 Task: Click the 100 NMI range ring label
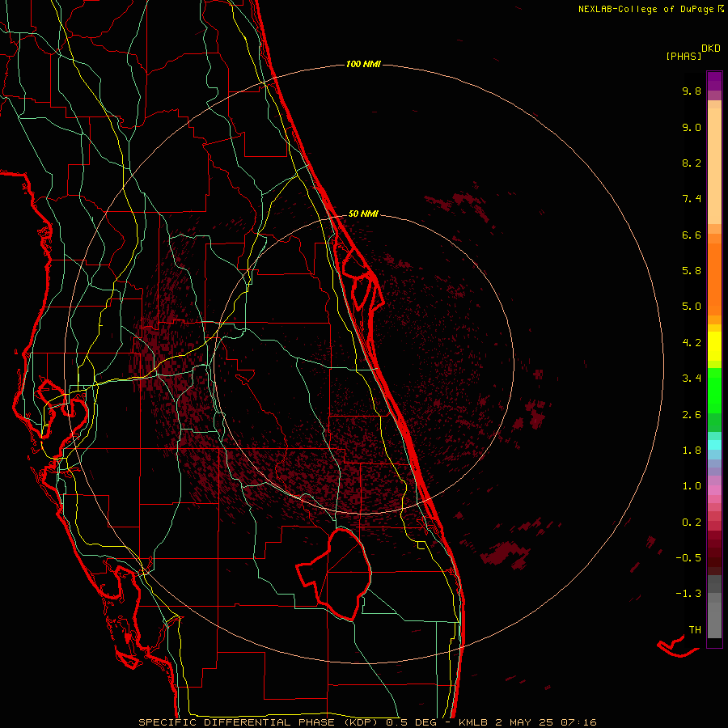pos(363,64)
